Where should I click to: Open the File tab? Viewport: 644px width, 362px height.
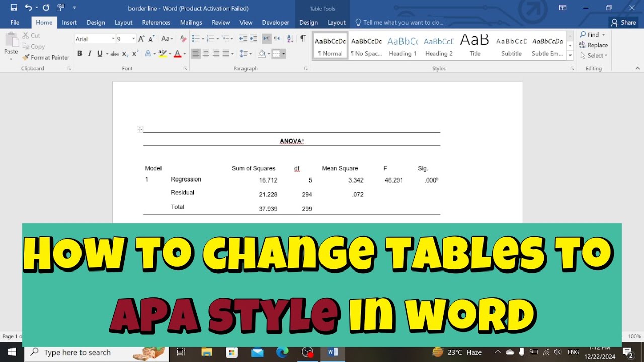[15, 23]
